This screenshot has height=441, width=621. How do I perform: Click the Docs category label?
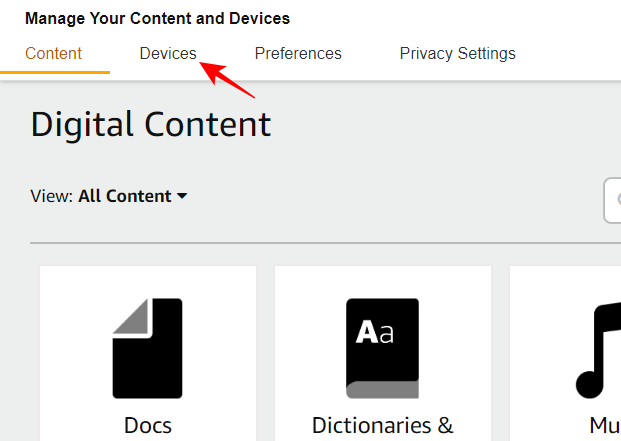(147, 425)
